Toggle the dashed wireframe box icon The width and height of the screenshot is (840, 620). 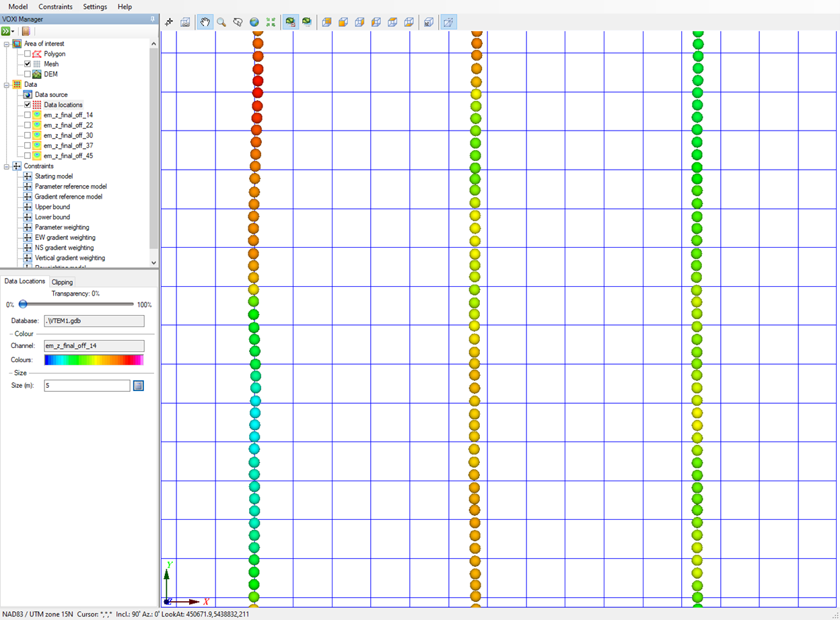coord(448,22)
